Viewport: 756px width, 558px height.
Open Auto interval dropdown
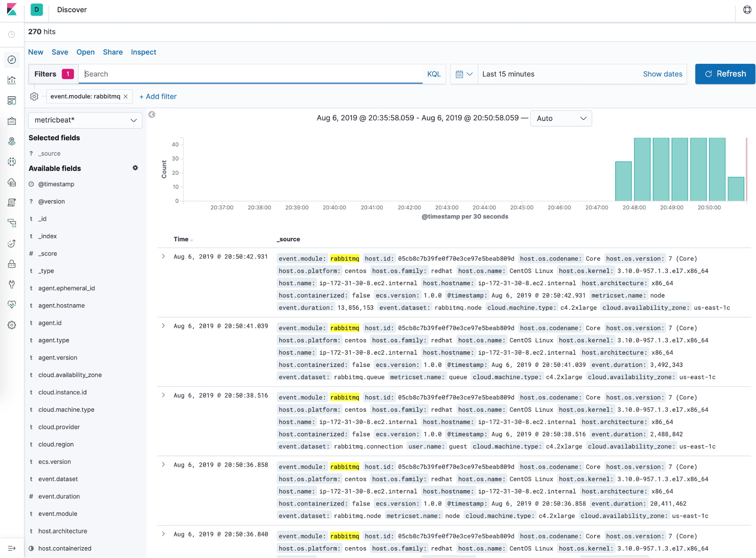[561, 118]
